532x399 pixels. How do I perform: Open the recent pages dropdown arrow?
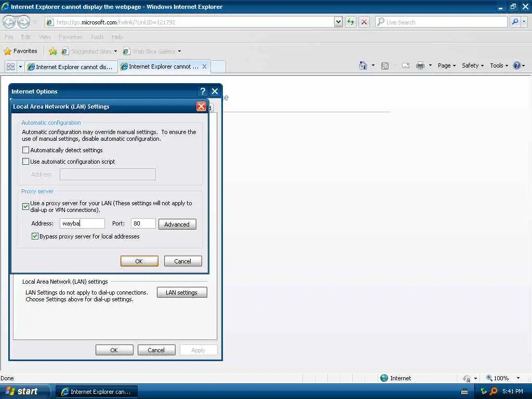coord(35,22)
